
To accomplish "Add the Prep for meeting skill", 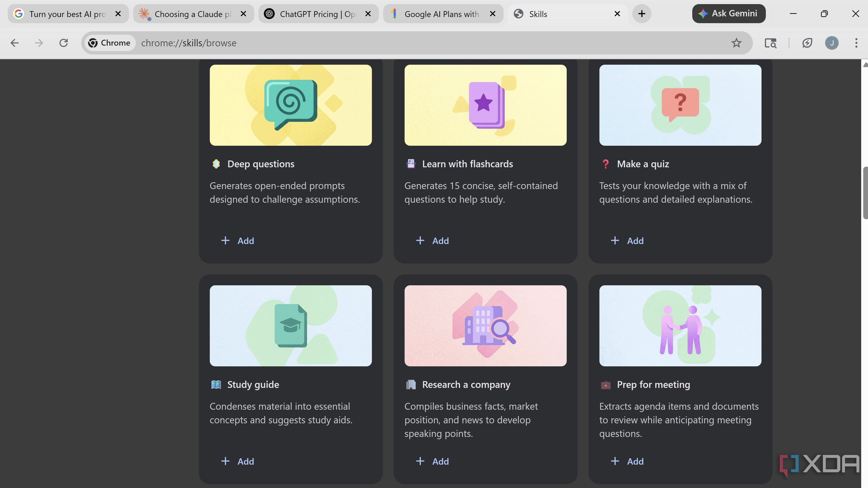I will pos(627,461).
